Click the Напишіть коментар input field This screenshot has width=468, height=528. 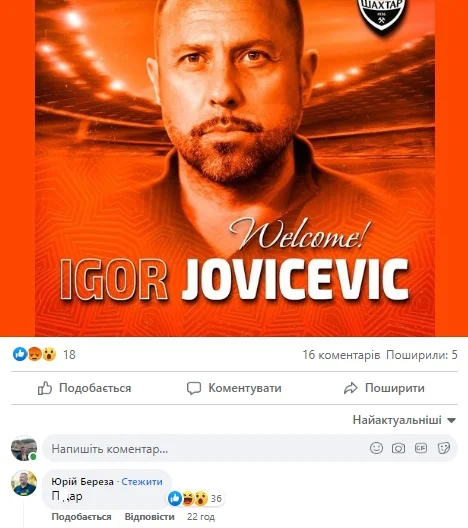point(250,448)
